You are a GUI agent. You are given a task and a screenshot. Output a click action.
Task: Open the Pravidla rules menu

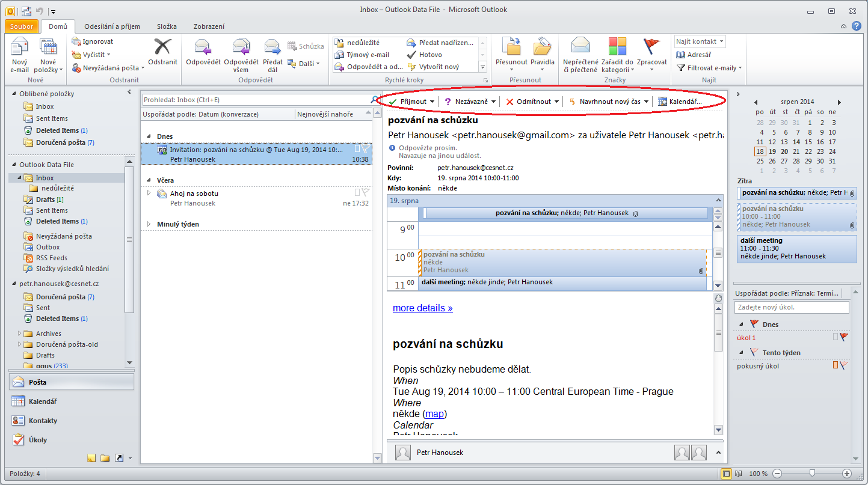click(542, 56)
